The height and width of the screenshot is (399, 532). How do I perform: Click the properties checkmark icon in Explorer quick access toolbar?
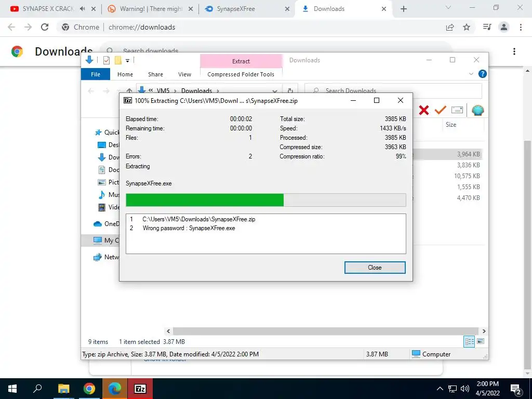pos(107,60)
